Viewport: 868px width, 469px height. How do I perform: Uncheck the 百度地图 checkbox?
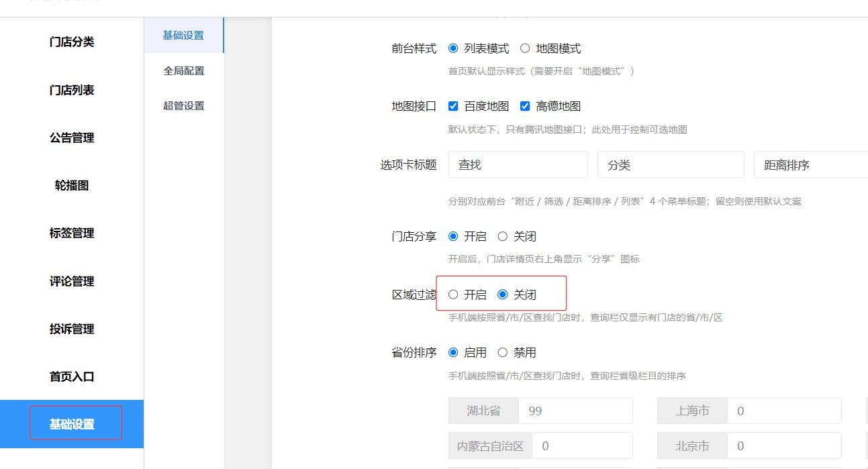pos(453,106)
